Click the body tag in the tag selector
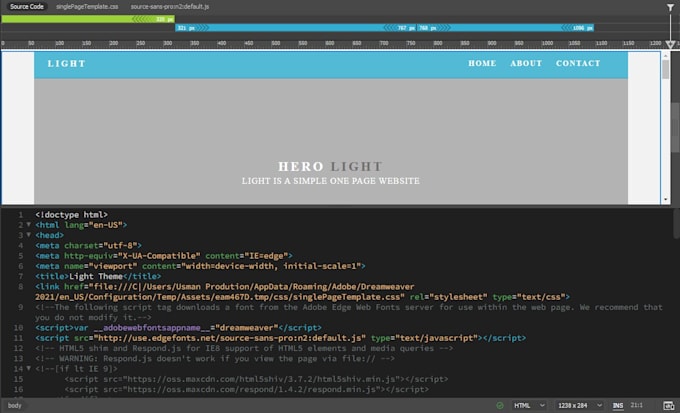 (x=14, y=406)
